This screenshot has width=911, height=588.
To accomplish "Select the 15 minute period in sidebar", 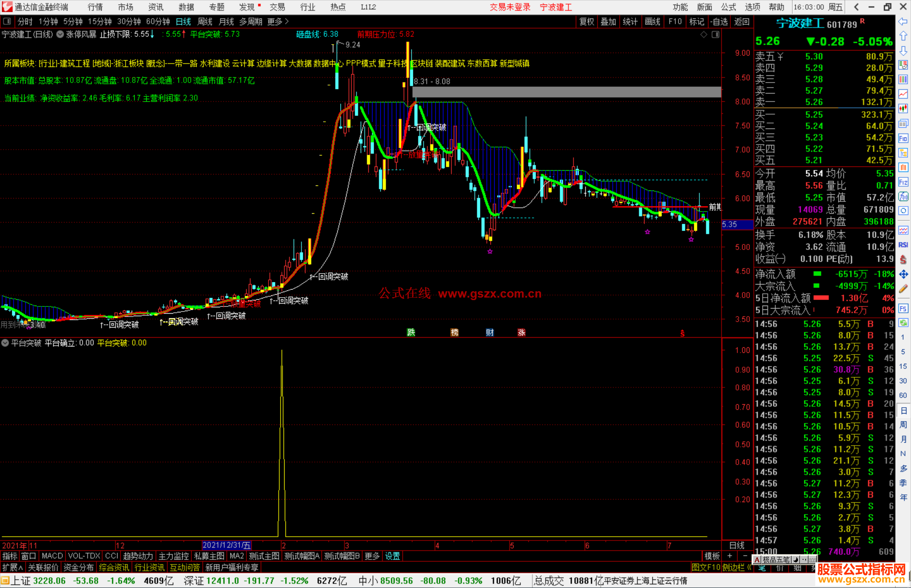I will pos(903,366).
